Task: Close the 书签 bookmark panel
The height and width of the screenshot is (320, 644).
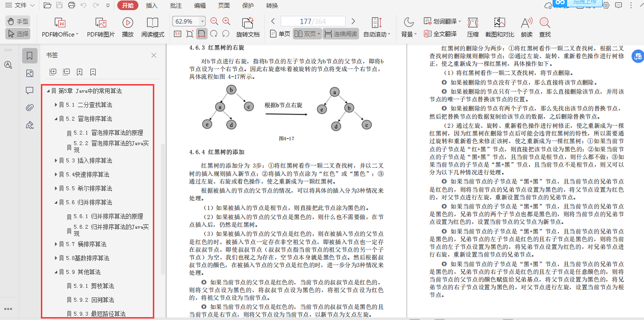Action: [x=154, y=55]
